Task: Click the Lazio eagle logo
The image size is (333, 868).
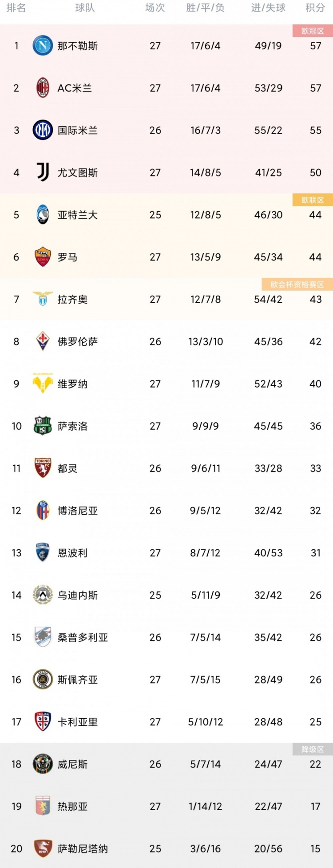Action: tap(43, 299)
